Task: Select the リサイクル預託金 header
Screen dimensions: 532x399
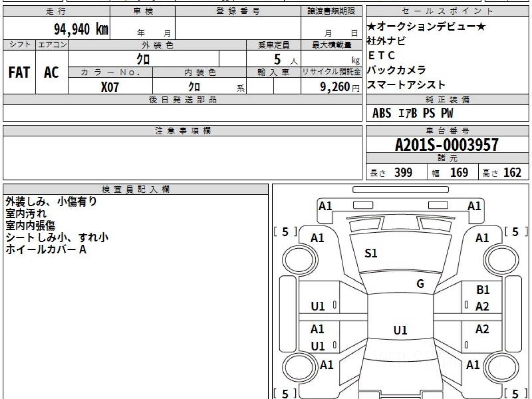Action: (x=331, y=72)
